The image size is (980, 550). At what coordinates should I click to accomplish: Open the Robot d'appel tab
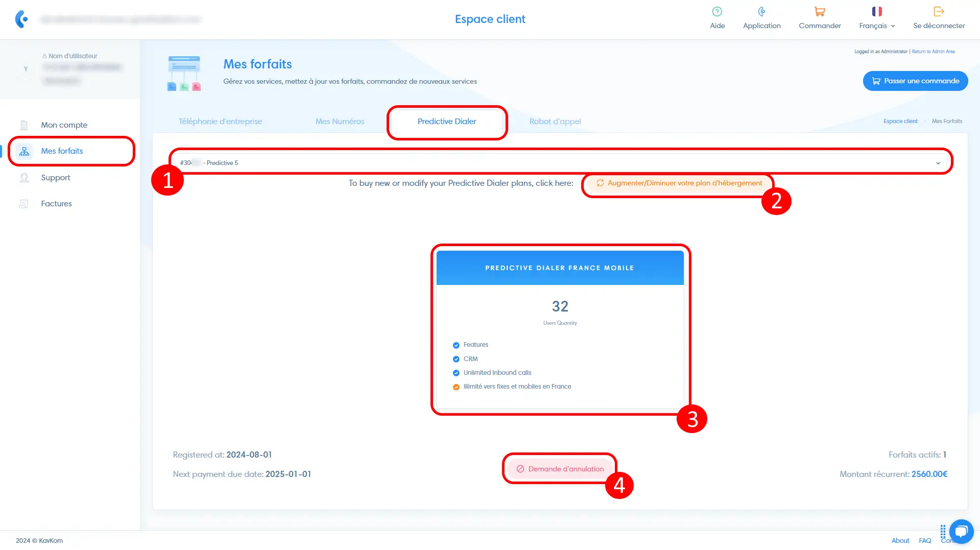coord(555,122)
